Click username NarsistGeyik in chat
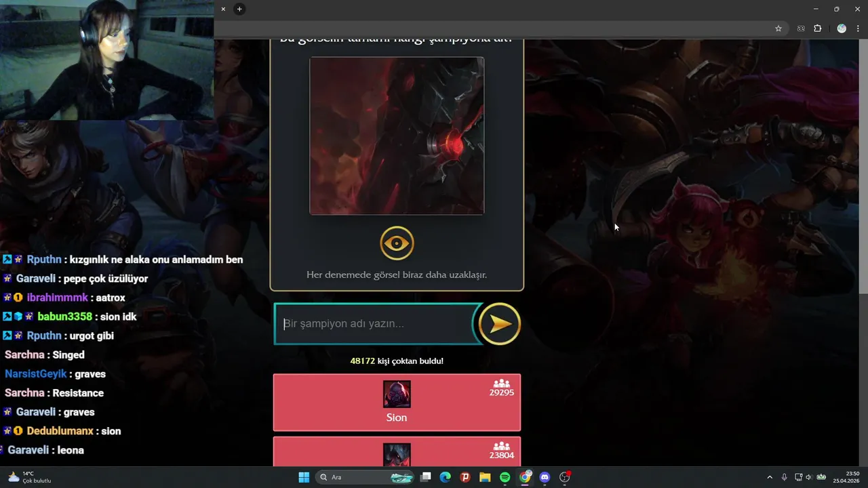Viewport: 868px width, 488px height. coord(36,373)
